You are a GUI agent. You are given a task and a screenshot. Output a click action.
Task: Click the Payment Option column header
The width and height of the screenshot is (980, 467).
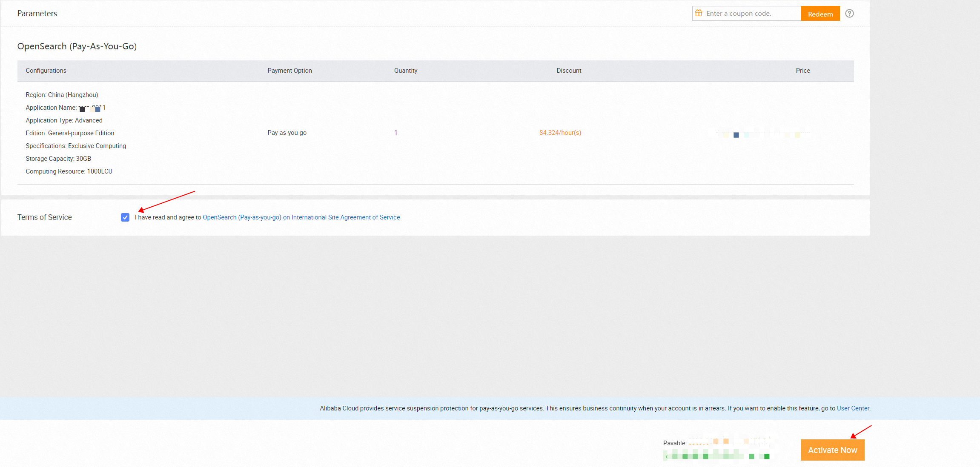289,71
